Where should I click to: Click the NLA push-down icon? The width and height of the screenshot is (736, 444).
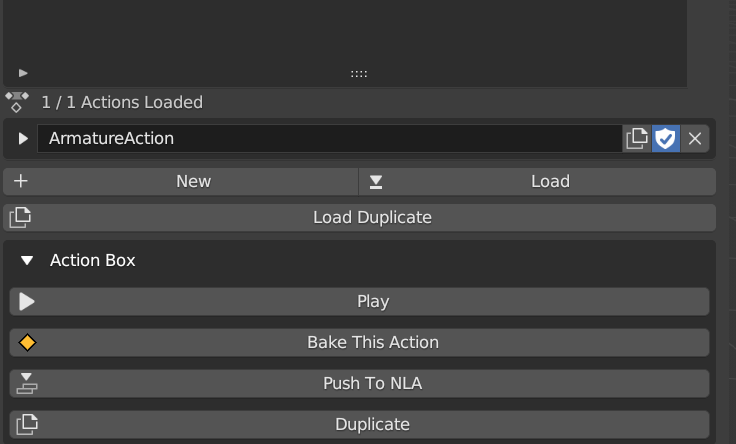coord(27,383)
